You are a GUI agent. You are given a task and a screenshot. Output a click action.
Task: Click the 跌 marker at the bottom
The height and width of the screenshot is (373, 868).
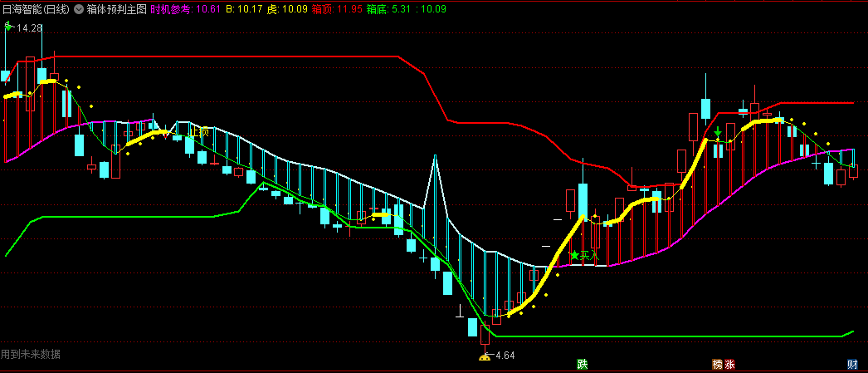click(581, 365)
